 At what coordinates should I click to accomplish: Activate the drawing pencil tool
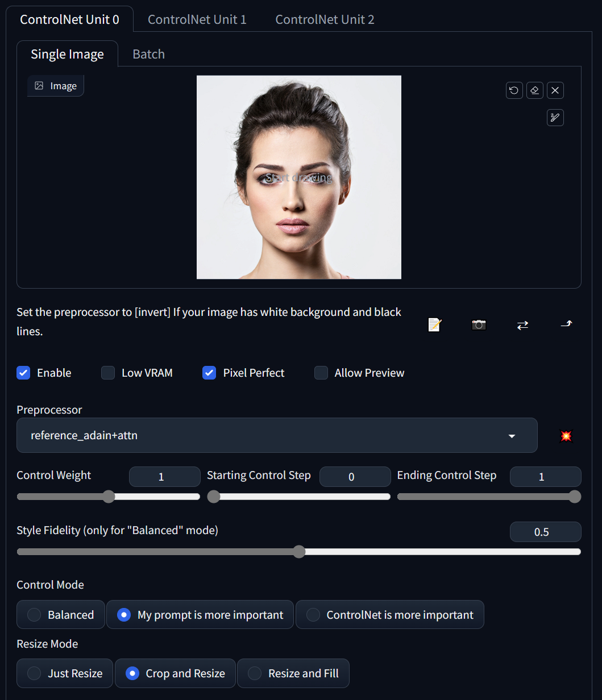pyautogui.click(x=555, y=118)
